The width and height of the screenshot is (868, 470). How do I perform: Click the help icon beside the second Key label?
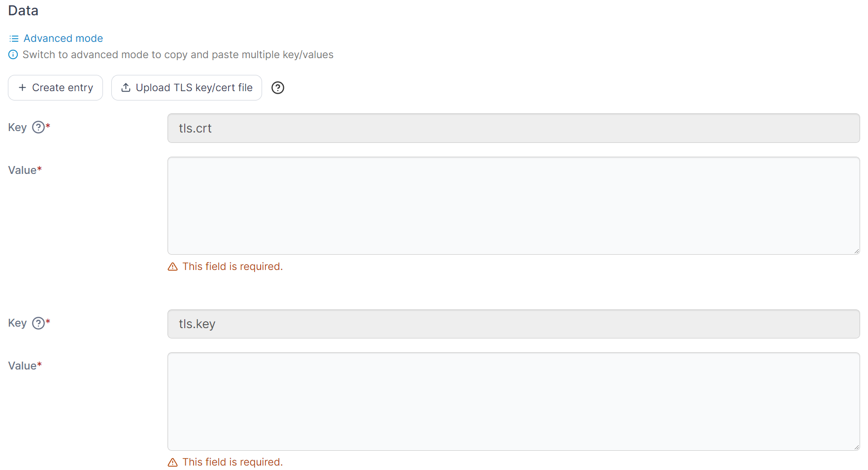pyautogui.click(x=38, y=323)
